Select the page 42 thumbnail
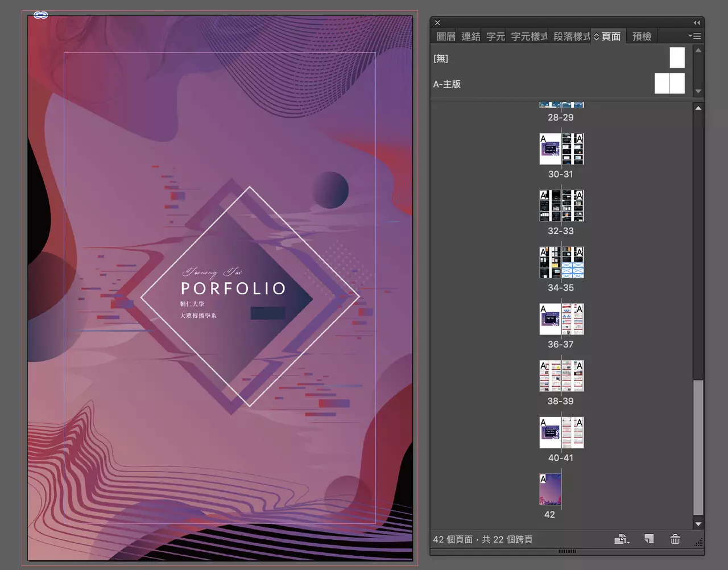The image size is (728, 570). 550,489
